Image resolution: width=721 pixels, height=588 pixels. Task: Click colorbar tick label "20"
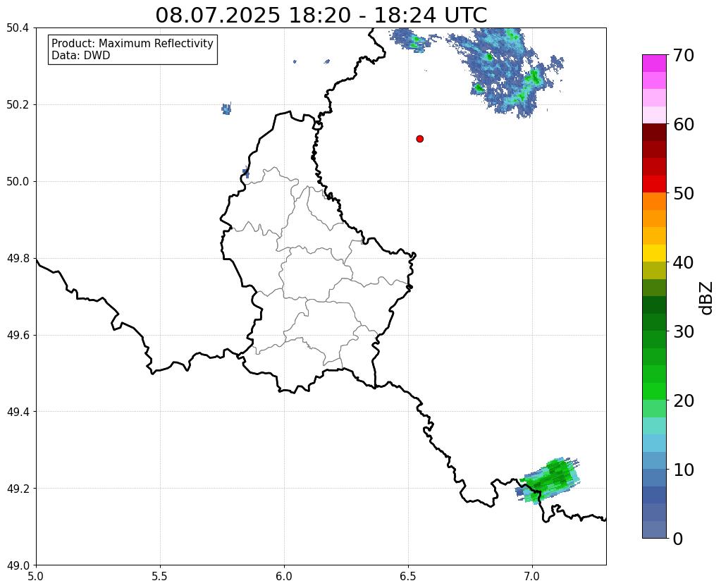[x=684, y=400]
